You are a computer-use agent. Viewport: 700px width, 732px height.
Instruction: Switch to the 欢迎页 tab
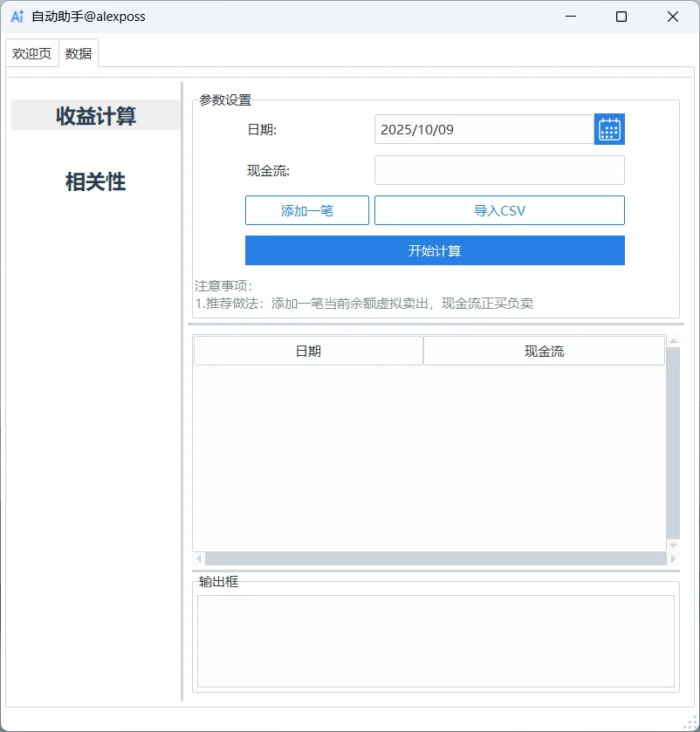(31, 53)
